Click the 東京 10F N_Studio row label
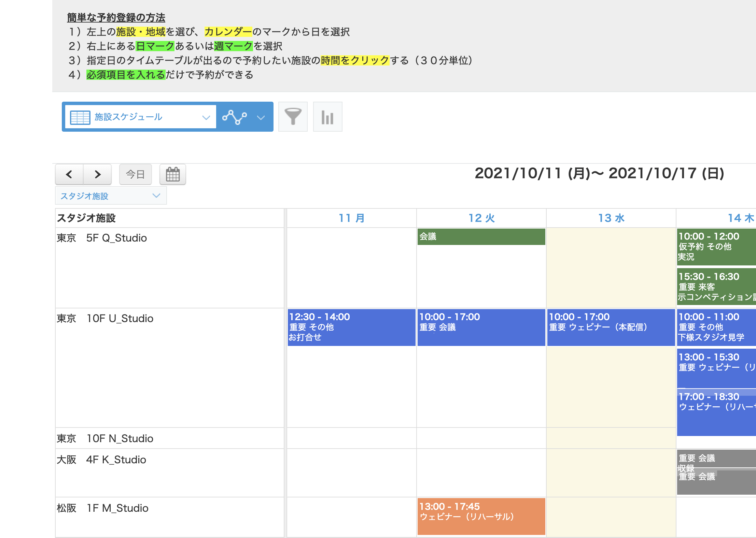756x538 pixels. (105, 438)
